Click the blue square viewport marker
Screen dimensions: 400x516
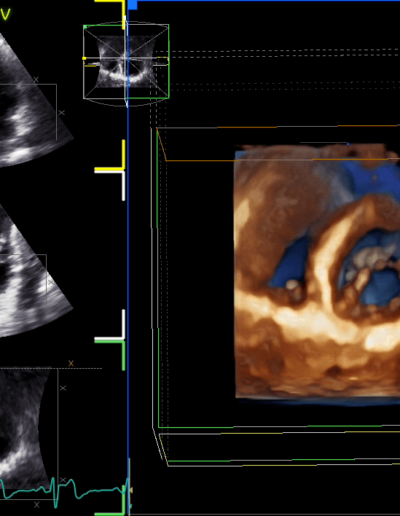click(x=133, y=5)
